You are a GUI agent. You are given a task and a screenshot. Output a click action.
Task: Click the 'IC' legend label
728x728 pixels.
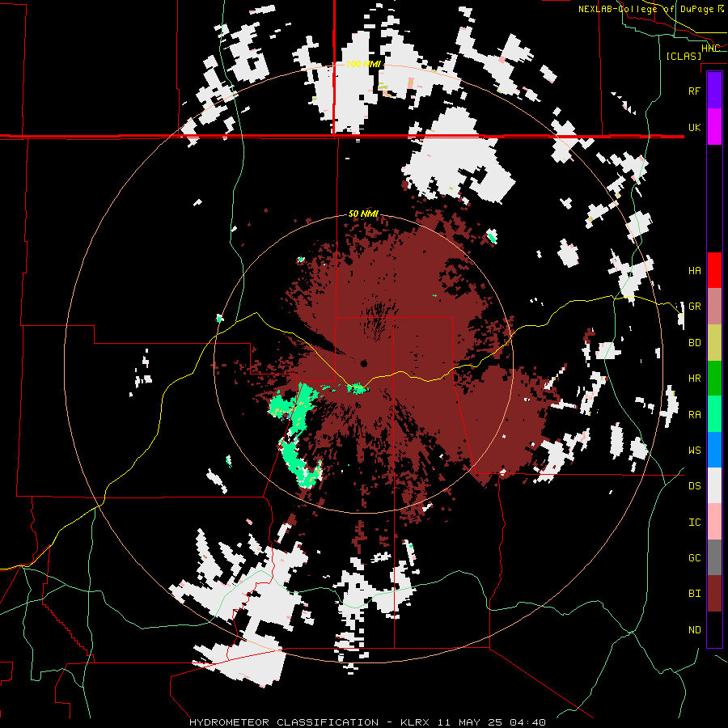click(x=695, y=523)
